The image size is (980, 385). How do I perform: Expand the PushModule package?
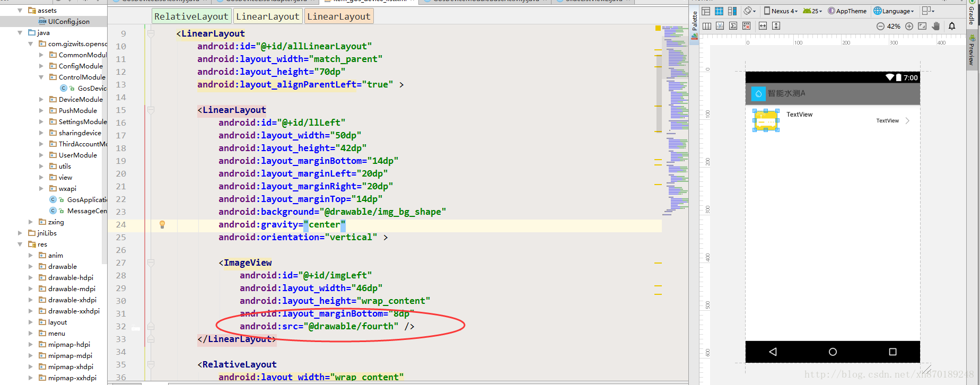(x=41, y=111)
